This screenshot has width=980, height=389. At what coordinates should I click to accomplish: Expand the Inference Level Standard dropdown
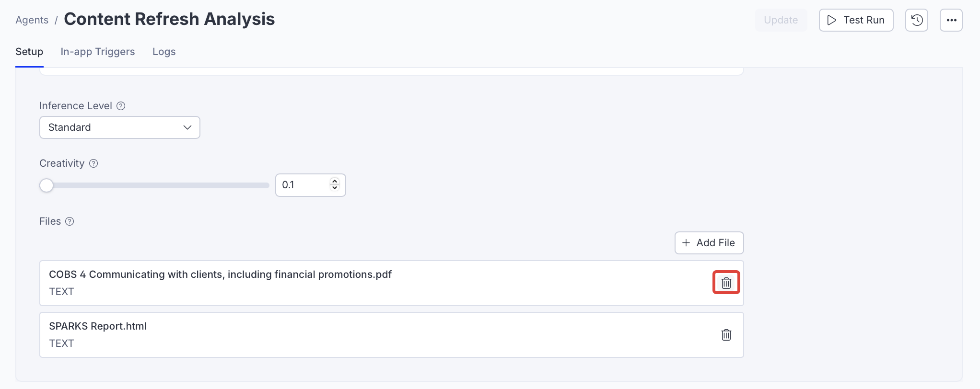click(x=119, y=127)
